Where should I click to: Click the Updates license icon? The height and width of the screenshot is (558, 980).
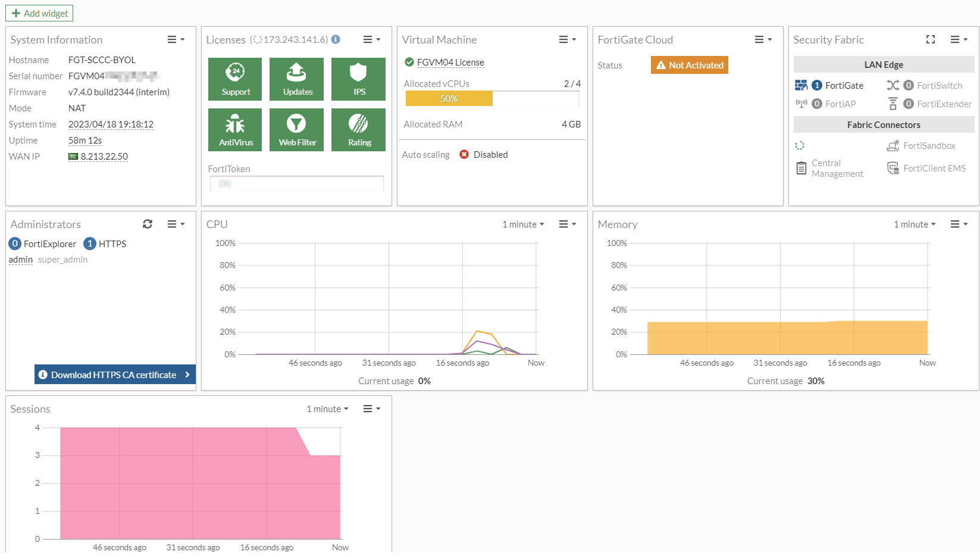pyautogui.click(x=296, y=79)
